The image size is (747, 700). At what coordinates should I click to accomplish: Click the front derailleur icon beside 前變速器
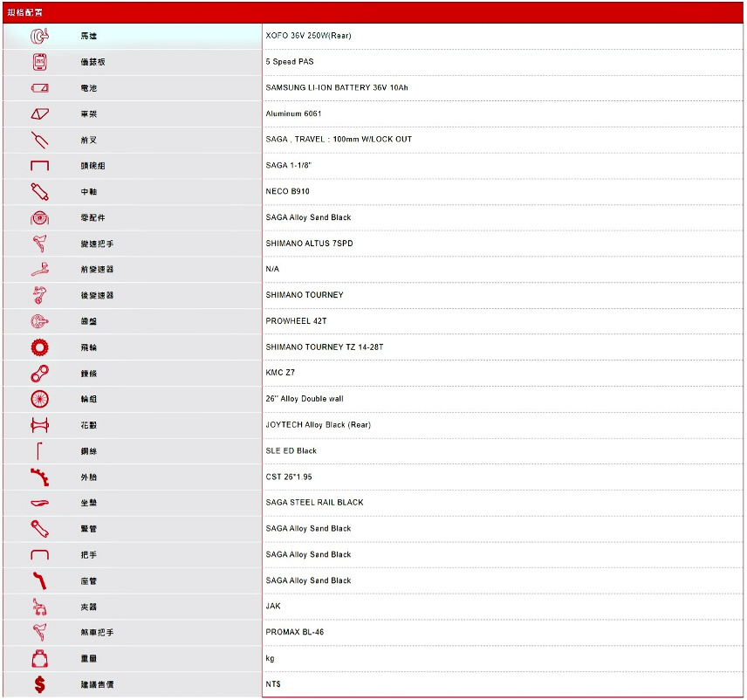click(x=39, y=269)
